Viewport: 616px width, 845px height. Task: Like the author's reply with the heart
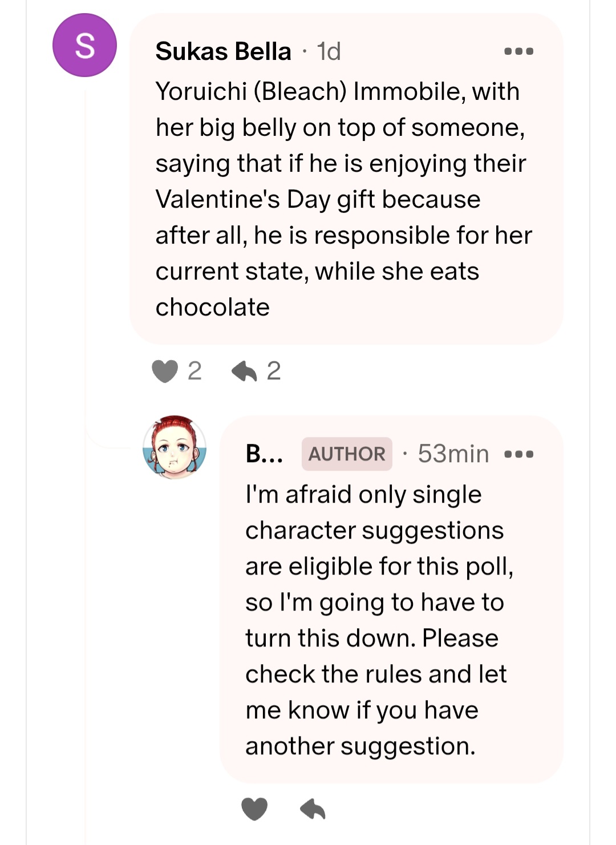[x=254, y=809]
